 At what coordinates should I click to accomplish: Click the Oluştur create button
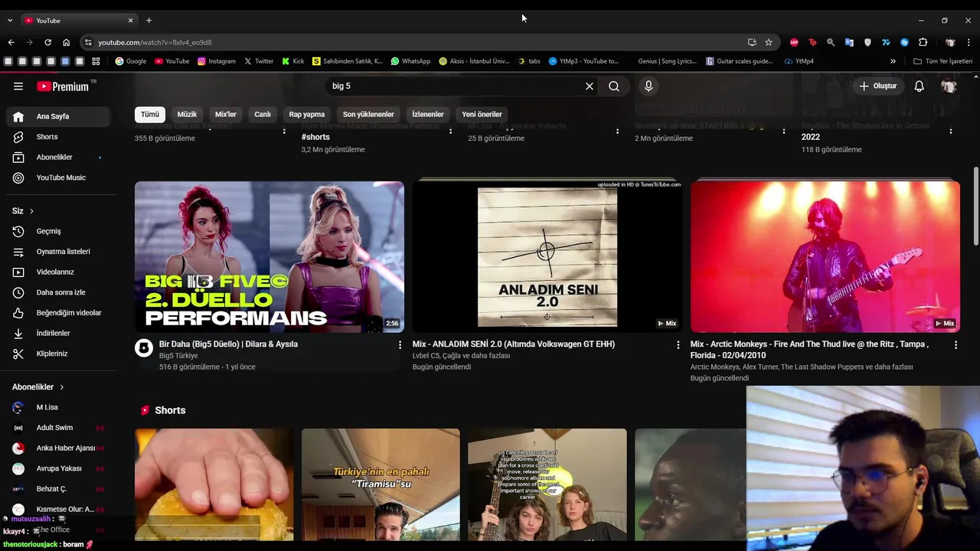click(x=877, y=86)
